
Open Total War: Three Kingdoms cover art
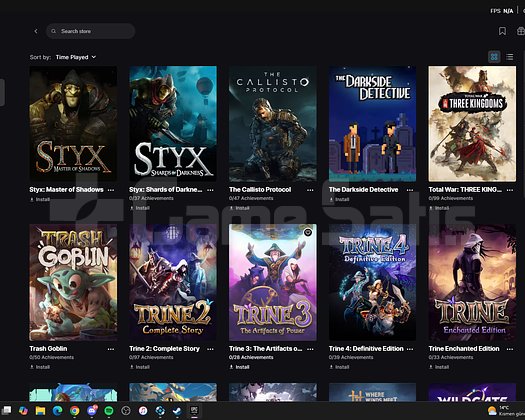[472, 124]
